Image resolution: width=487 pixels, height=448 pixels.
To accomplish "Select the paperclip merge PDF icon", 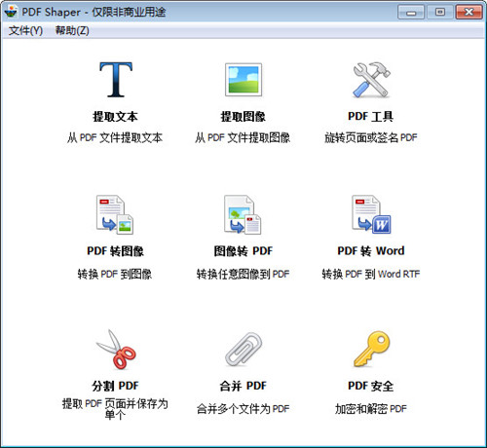I will (x=243, y=349).
